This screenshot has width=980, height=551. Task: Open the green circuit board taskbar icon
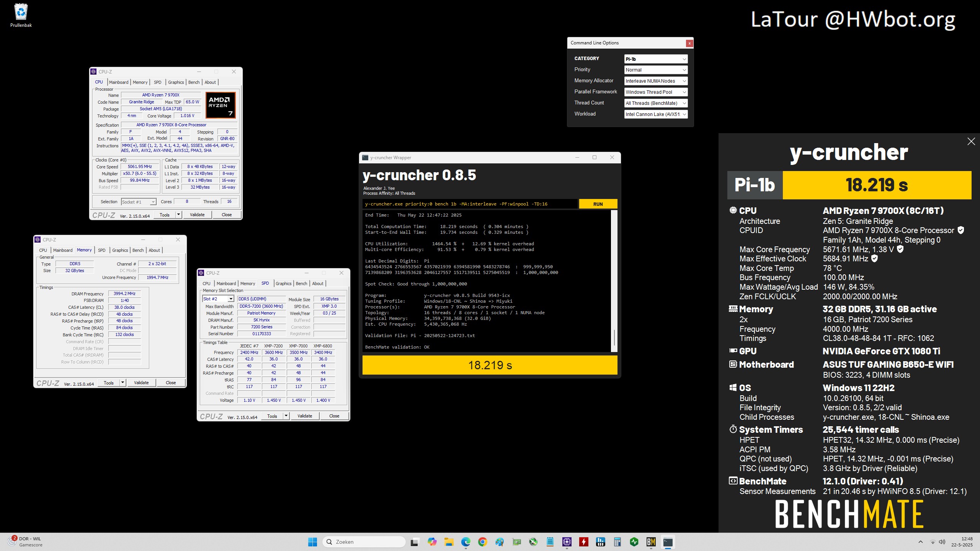[516, 542]
